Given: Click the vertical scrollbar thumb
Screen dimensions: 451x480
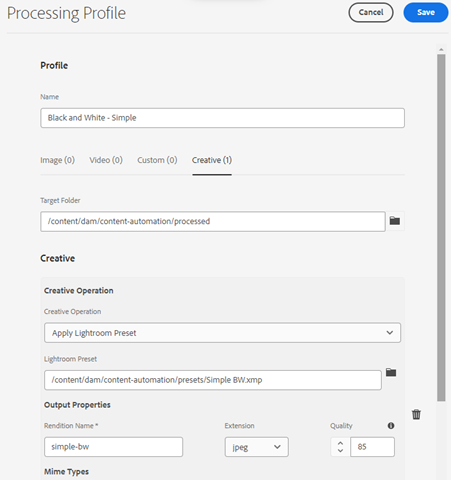Looking at the screenshot, I should (x=441, y=228).
